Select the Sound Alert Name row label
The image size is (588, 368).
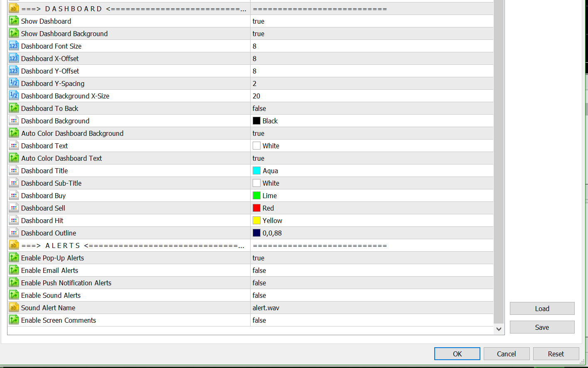[x=48, y=308]
